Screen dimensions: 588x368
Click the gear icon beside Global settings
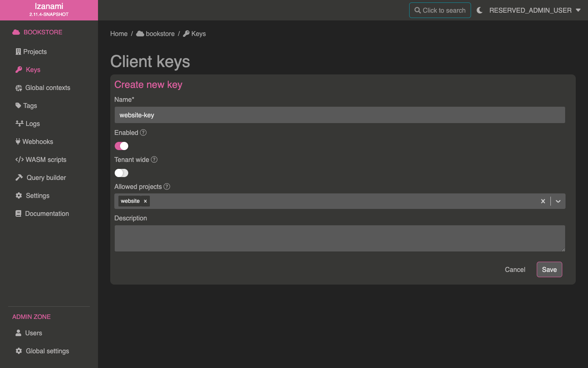19,351
